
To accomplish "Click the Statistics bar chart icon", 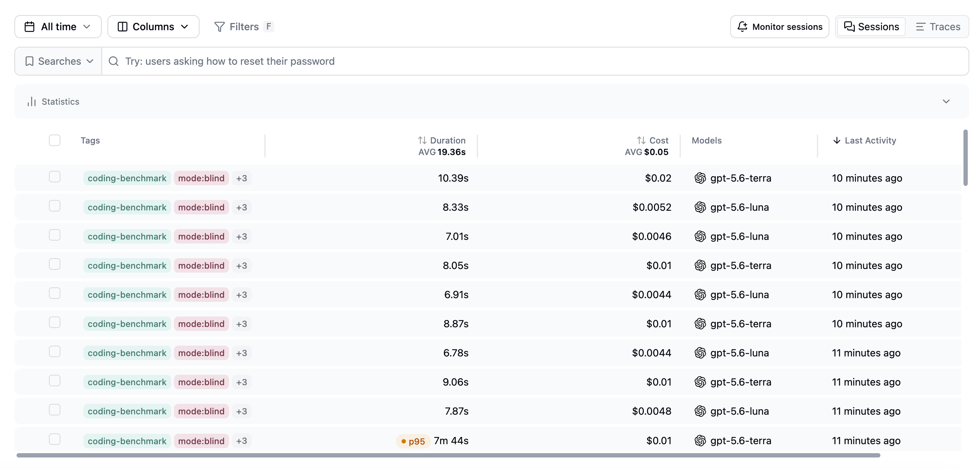I will (x=32, y=102).
